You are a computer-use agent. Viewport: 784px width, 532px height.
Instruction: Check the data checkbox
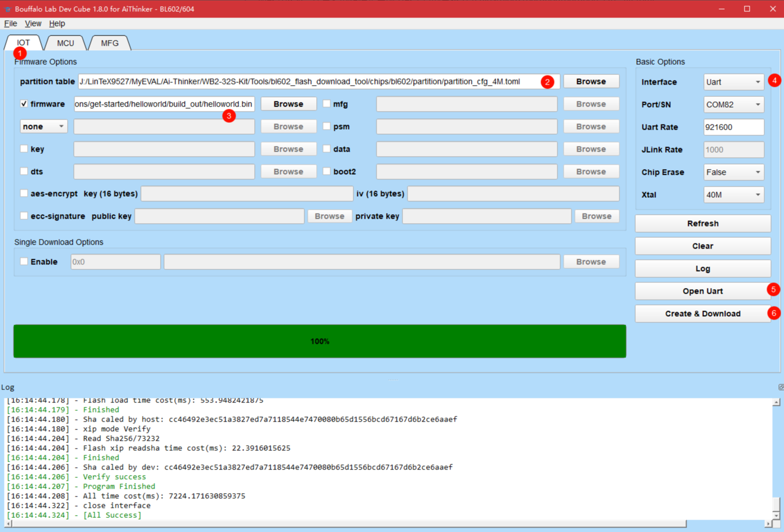point(326,149)
